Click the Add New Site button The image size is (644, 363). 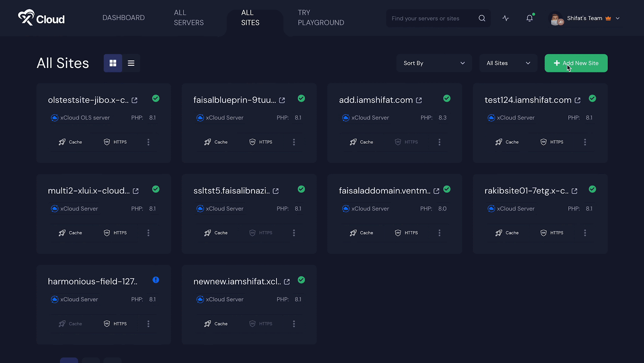(576, 63)
